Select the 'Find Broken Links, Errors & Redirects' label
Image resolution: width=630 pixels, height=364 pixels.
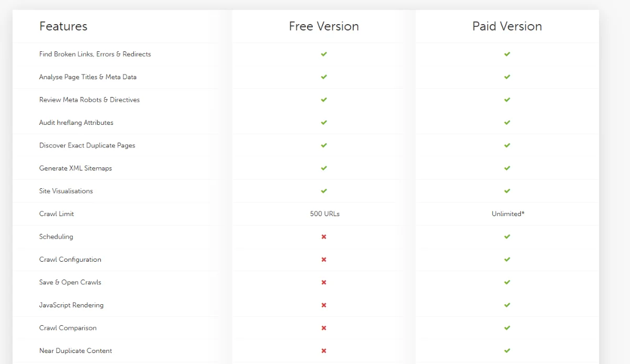click(95, 54)
